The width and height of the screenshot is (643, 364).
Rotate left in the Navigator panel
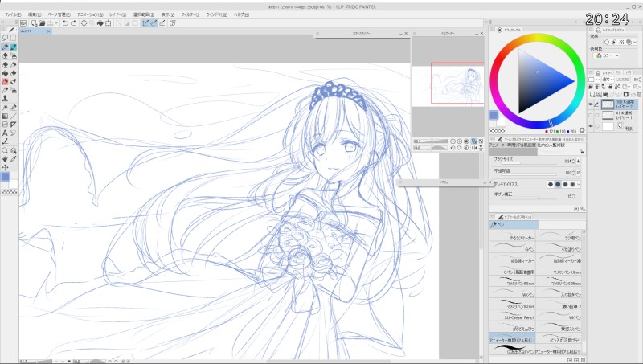point(453,148)
